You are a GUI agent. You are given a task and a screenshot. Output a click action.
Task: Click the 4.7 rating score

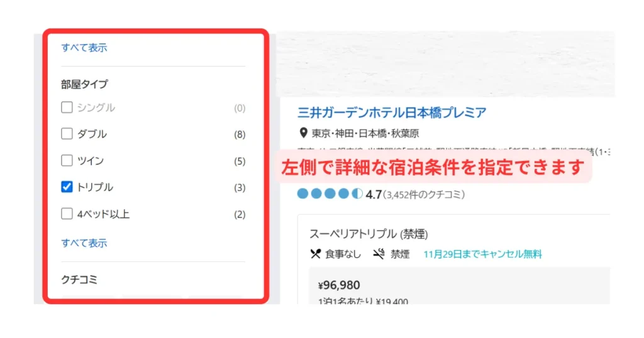click(x=374, y=194)
